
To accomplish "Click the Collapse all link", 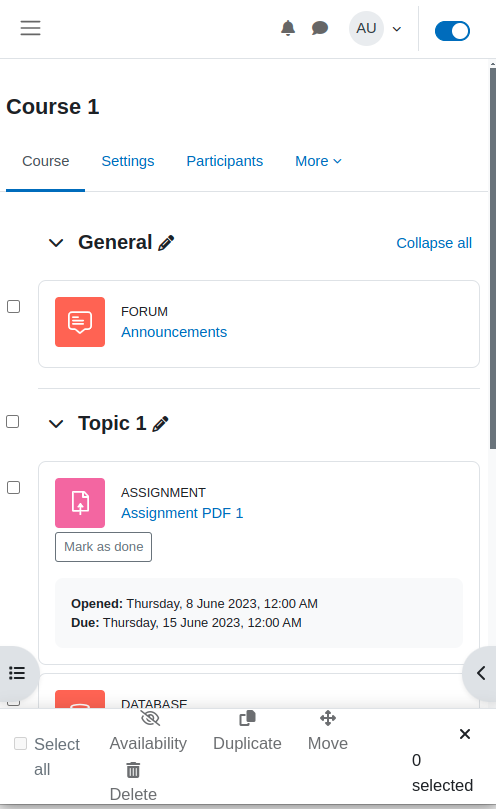I will 434,243.
